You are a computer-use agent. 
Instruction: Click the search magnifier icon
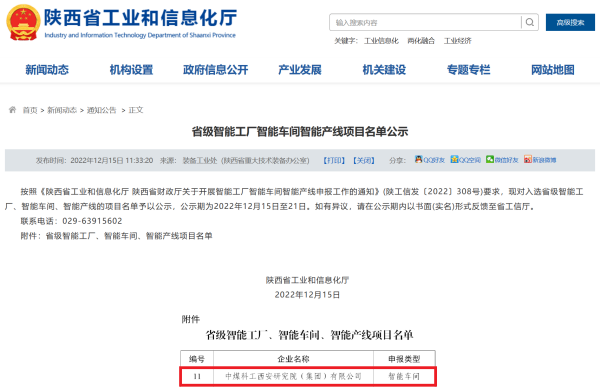(530, 22)
